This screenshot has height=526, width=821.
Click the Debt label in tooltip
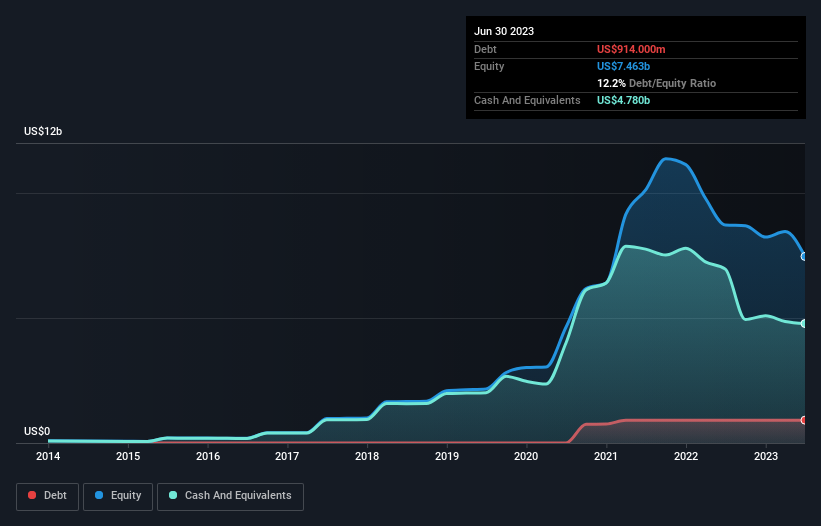(485, 49)
